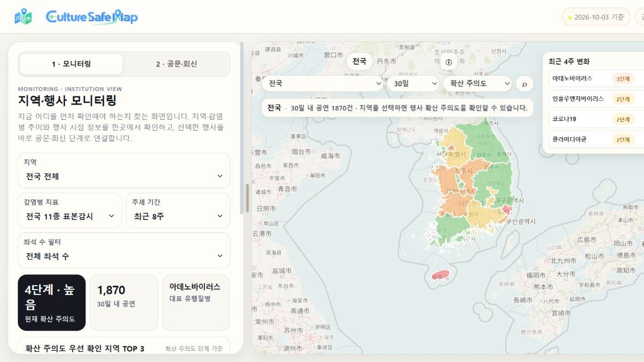Click 코로나19 row in 최근 4주 변화

[x=596, y=119]
